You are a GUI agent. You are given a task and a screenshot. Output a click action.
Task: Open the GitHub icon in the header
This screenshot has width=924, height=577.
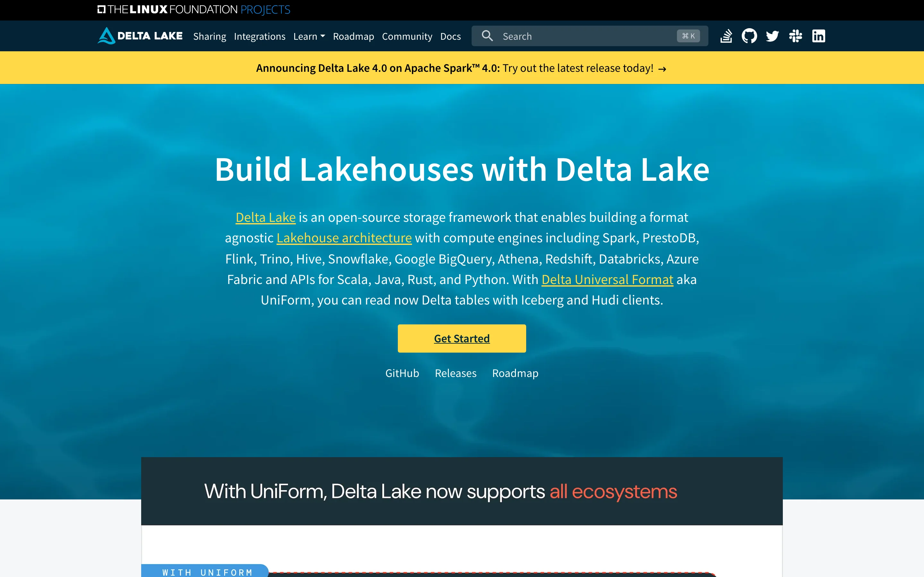pos(749,36)
